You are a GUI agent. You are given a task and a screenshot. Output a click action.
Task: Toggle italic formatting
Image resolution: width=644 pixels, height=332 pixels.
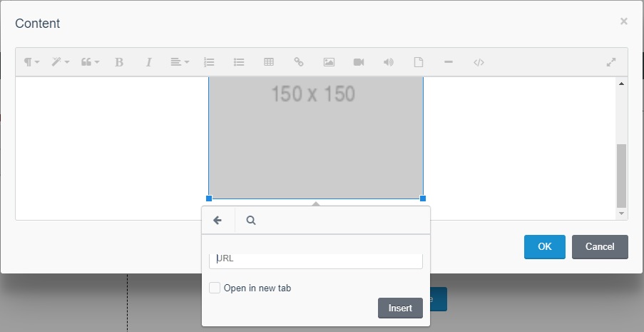pos(148,62)
